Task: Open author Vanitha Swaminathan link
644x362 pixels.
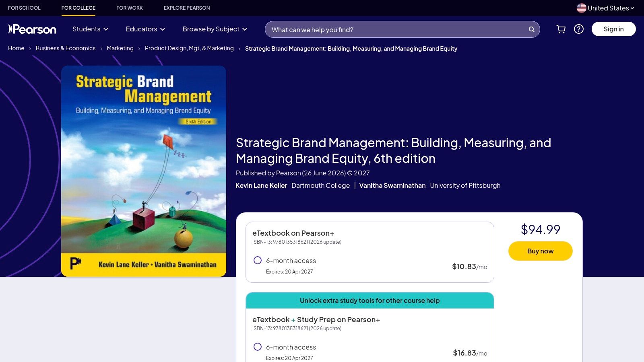Action: tap(392, 185)
